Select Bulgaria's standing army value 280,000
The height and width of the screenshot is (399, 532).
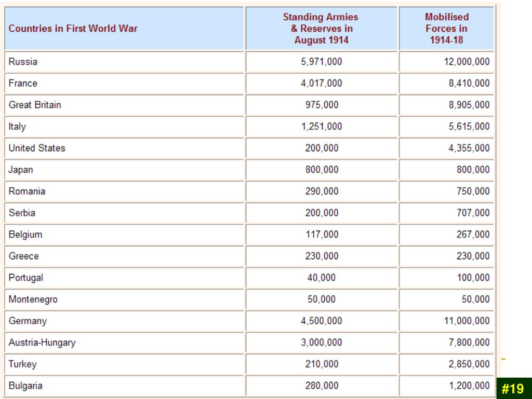point(322,386)
